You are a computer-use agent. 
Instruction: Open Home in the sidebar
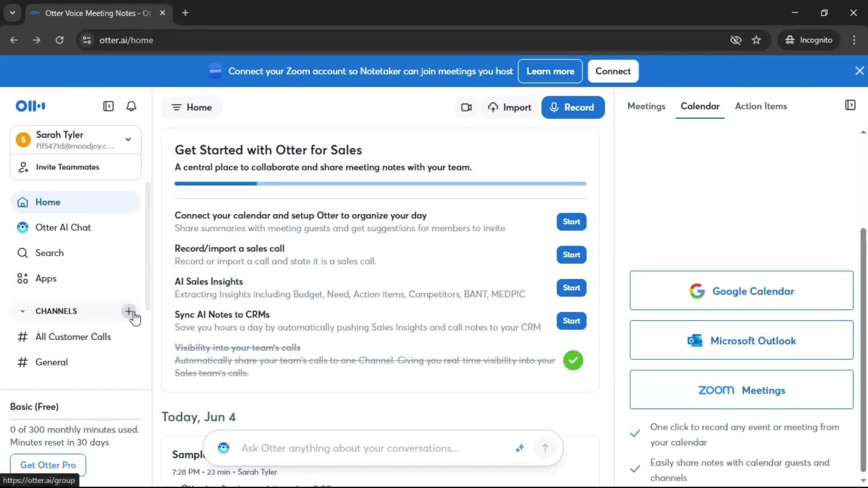[x=75, y=202]
